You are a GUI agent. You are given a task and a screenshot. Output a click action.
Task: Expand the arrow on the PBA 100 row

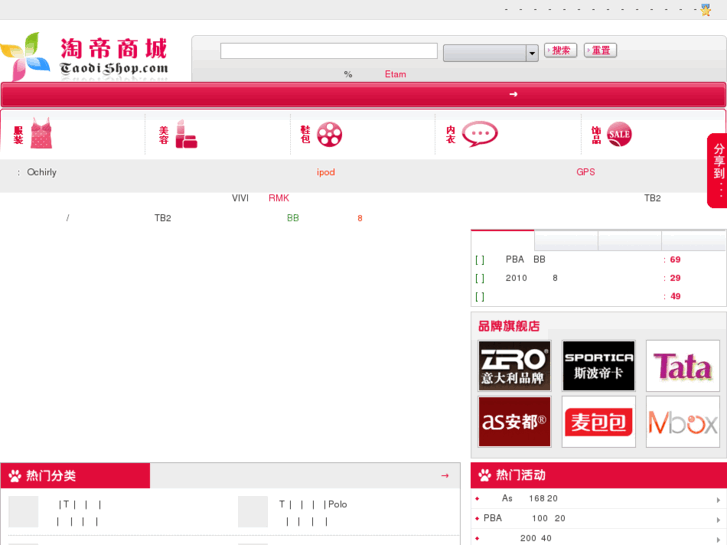pos(718,520)
